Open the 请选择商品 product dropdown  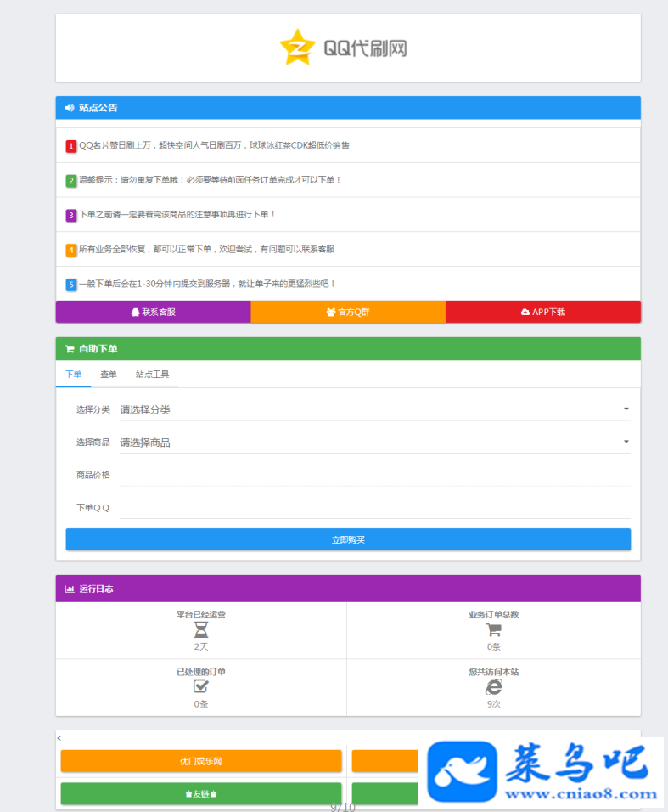pos(374,443)
